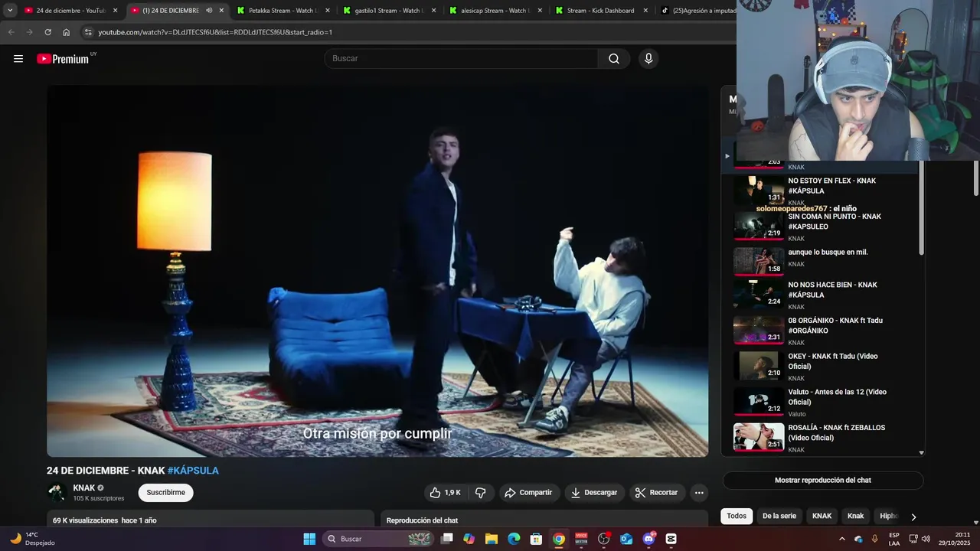This screenshot has height=551, width=980.
Task: Open the Windows Start menu
Action: 309,539
